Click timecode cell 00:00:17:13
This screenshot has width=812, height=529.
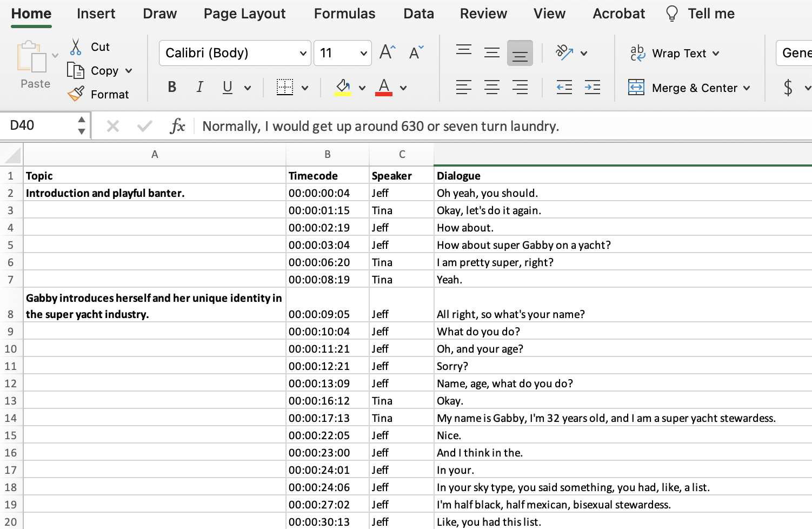tap(328, 418)
